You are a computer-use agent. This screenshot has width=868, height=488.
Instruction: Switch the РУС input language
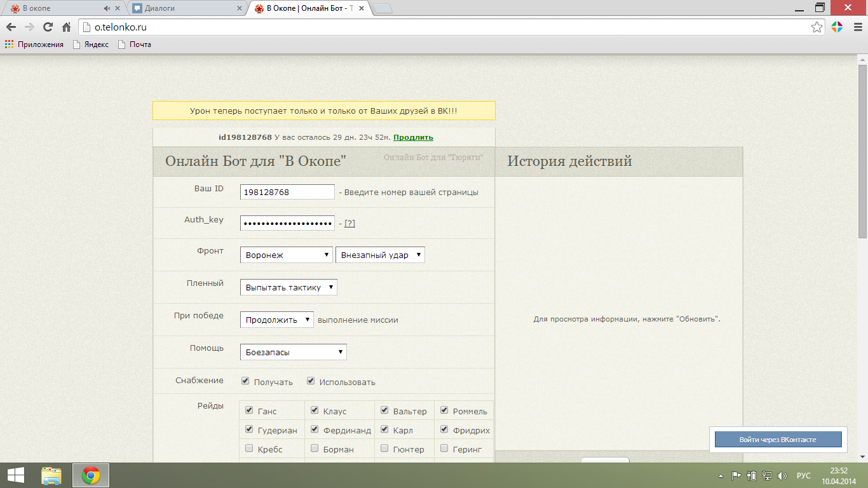coord(804,475)
